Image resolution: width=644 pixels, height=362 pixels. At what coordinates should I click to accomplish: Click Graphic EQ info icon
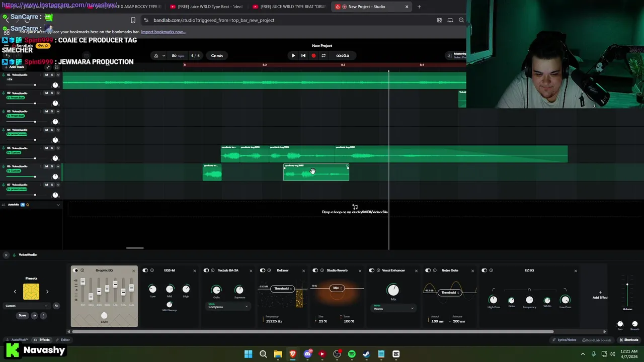[x=83, y=270]
